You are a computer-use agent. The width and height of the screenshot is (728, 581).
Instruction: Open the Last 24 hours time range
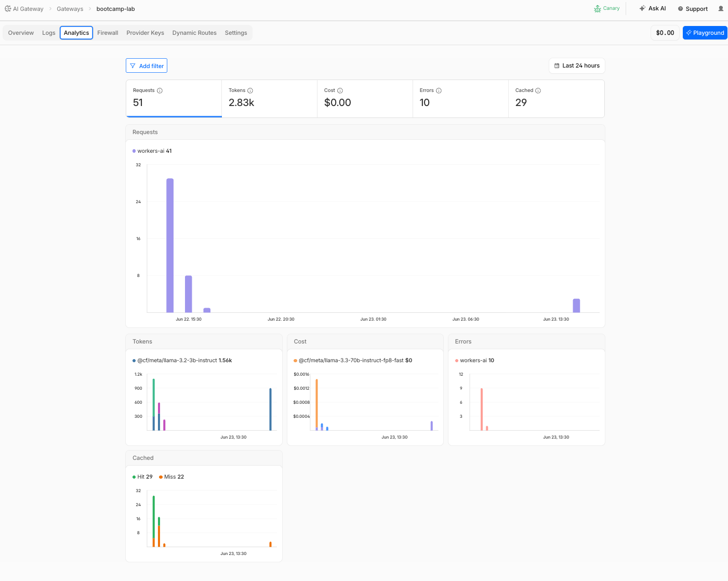(x=577, y=66)
